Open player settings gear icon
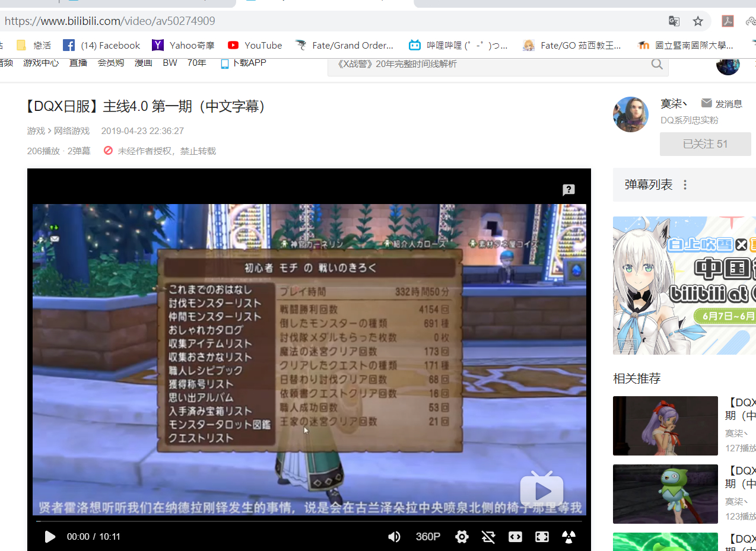The width and height of the screenshot is (756, 551). [462, 537]
